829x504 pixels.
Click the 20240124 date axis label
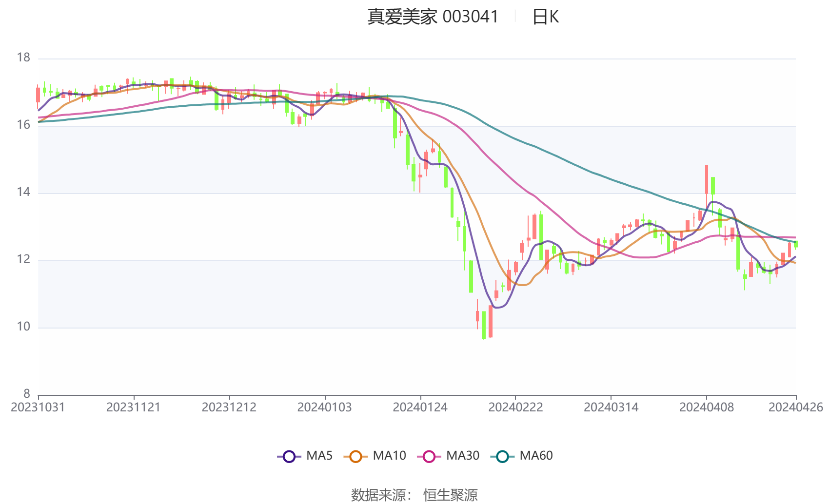(420, 407)
